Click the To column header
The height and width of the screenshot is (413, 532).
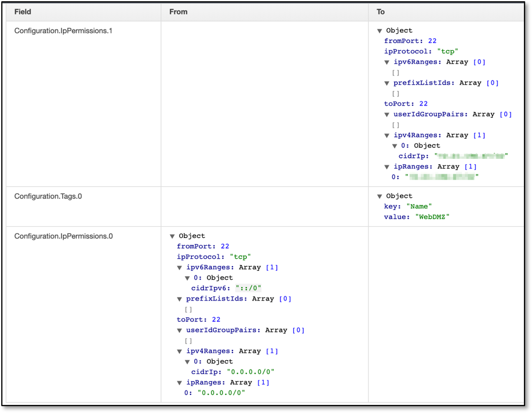(380, 12)
